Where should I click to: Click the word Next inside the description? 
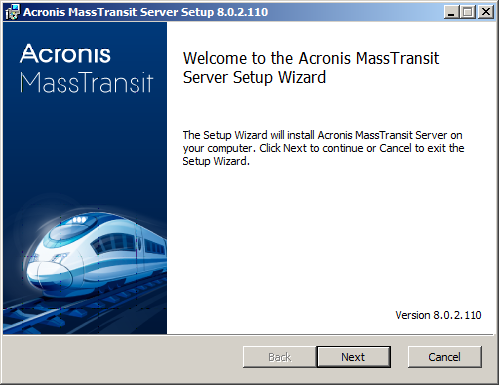click(295, 148)
